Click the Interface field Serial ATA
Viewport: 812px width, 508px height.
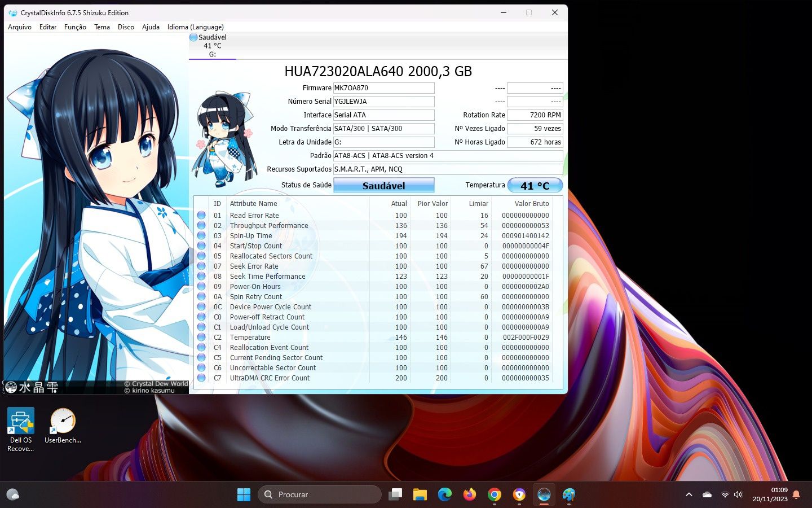383,115
